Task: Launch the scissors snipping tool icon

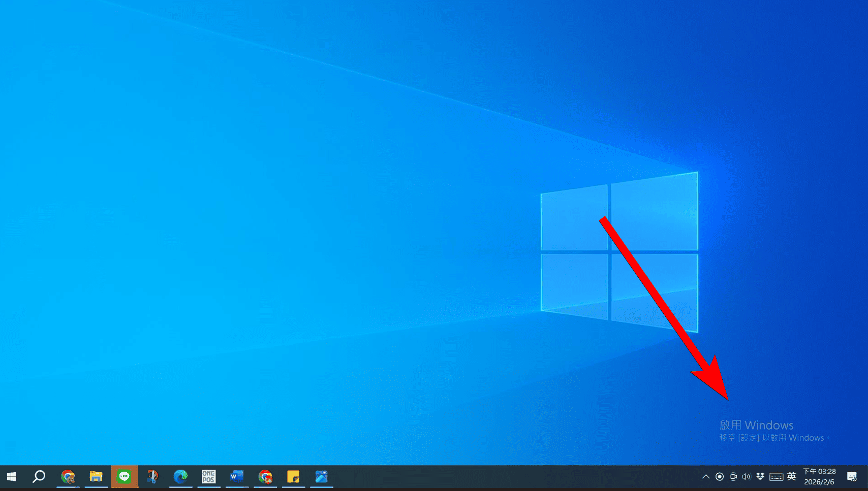Action: pyautogui.click(x=152, y=477)
